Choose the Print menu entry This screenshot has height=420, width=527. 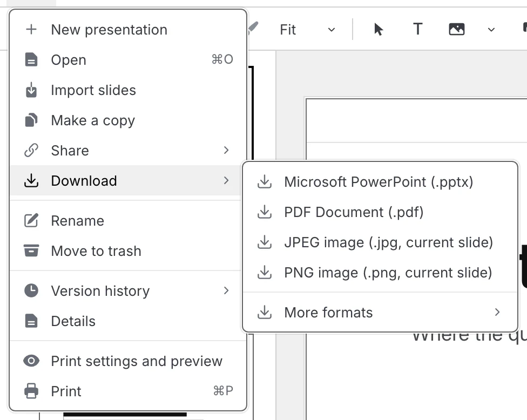tap(128, 391)
